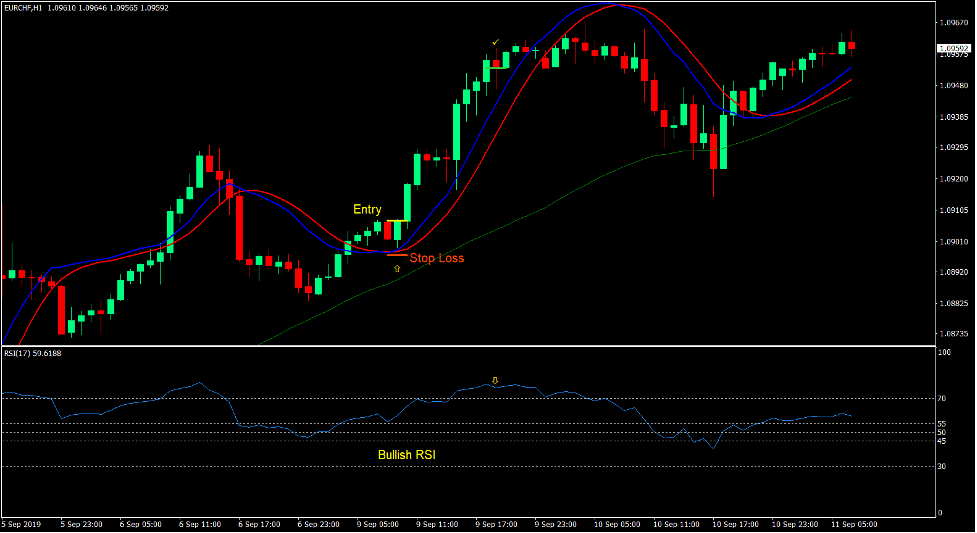Click the current price tag on price axis
Screen dimensions: 977x533
(953, 48)
